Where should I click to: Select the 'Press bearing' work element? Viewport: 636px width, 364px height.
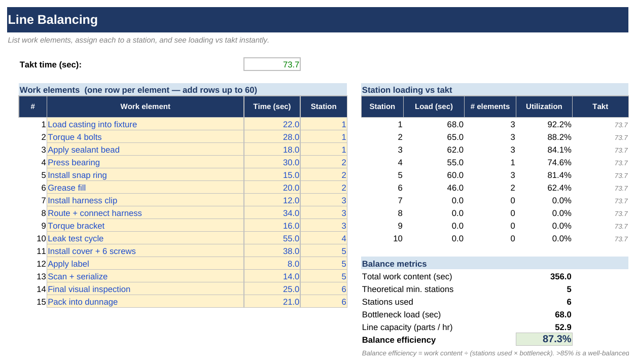145,162
